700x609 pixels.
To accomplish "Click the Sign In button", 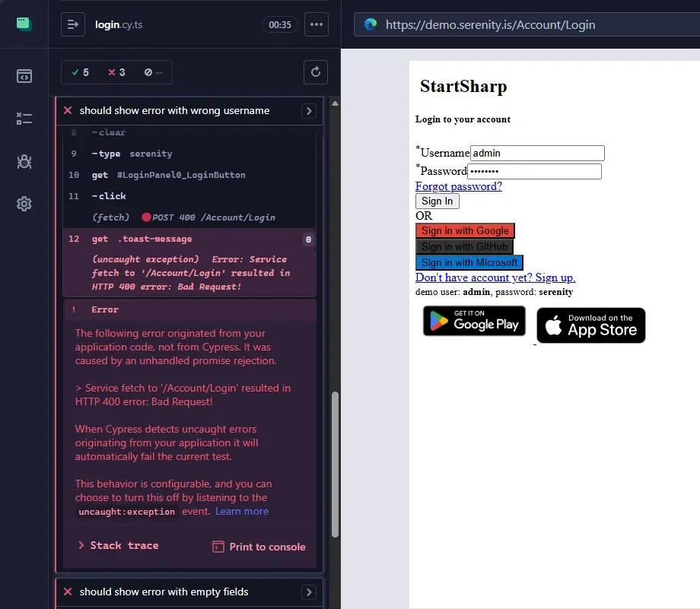I will (437, 201).
